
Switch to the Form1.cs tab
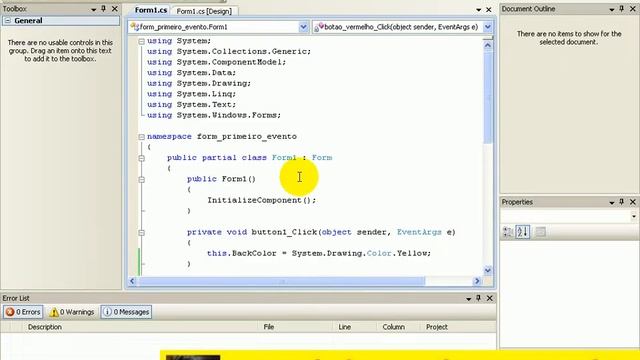[x=151, y=10]
